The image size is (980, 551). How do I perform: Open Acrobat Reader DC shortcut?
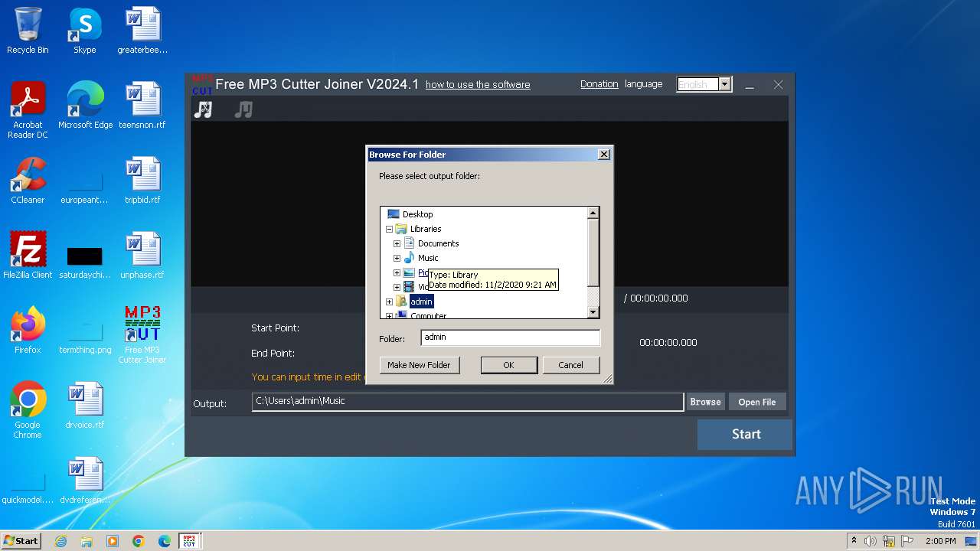(28, 110)
